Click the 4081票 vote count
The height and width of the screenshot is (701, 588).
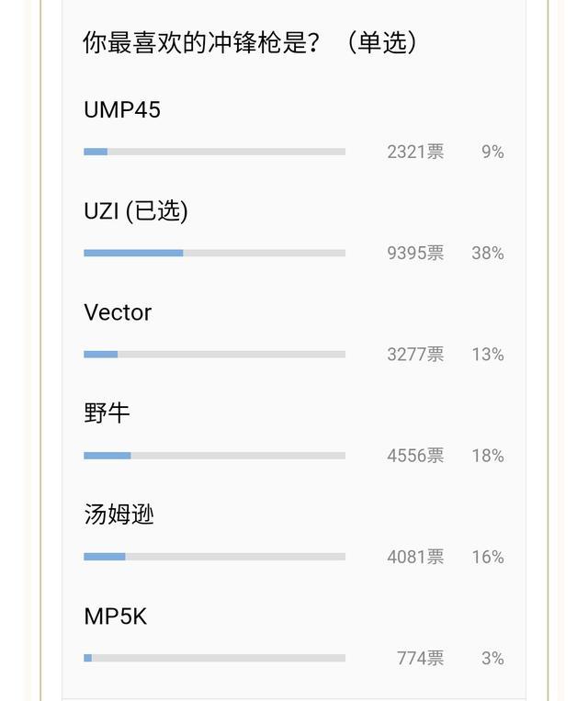(x=416, y=557)
